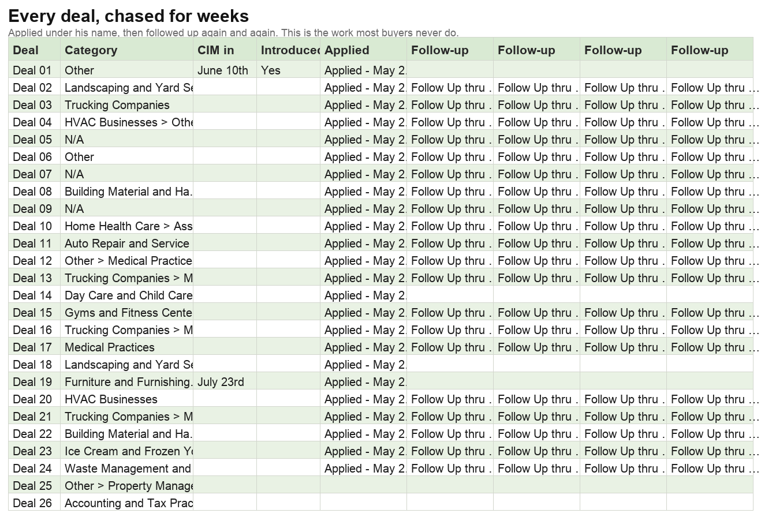Select the first Follow Up cell of Deal 02

pyautogui.click(x=450, y=88)
